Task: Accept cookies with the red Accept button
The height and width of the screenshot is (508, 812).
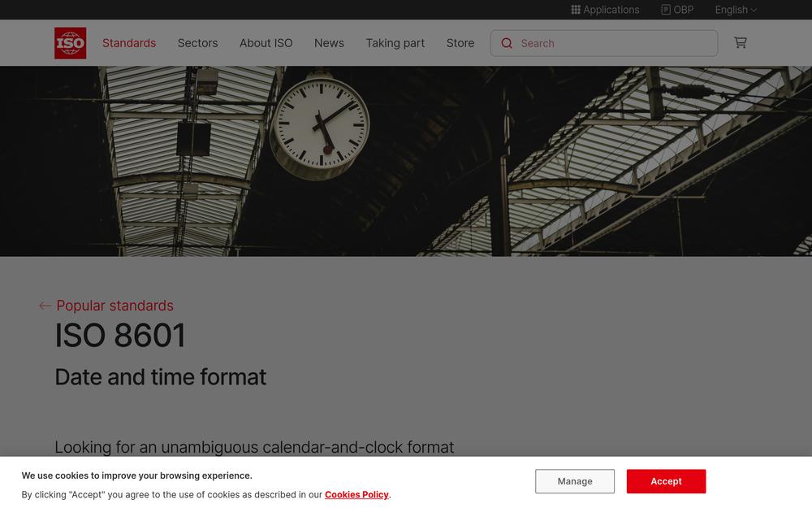Action: [x=666, y=481]
